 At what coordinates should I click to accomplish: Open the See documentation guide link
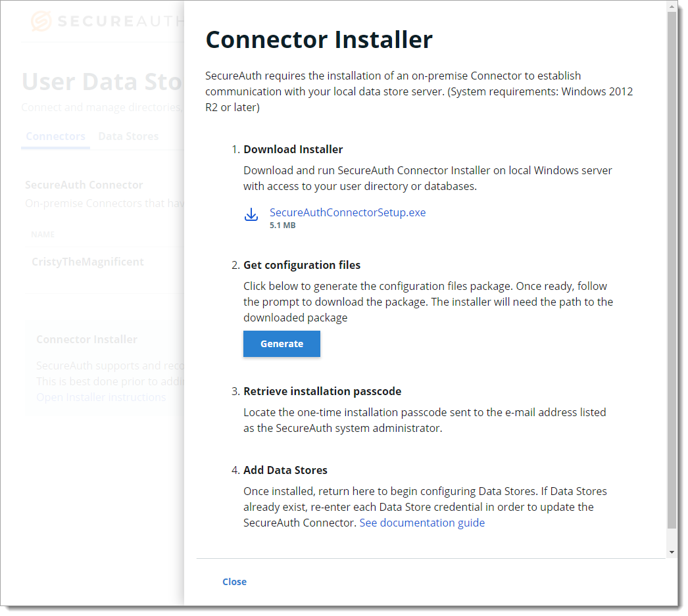422,522
